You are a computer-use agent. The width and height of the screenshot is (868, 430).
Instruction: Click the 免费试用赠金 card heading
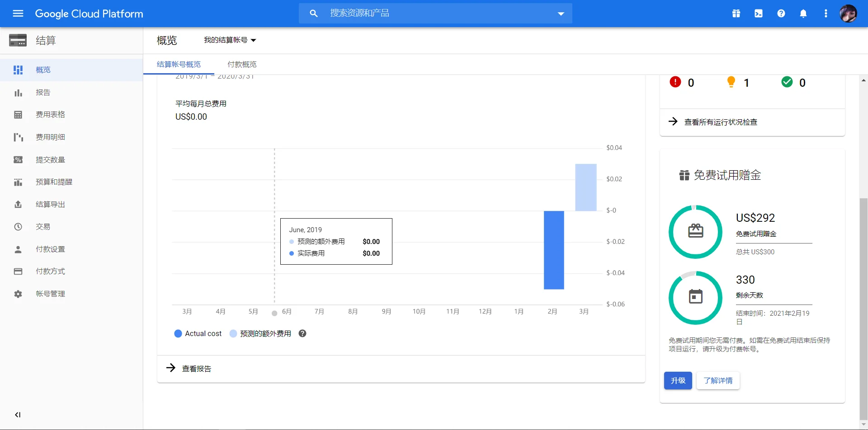pos(727,175)
